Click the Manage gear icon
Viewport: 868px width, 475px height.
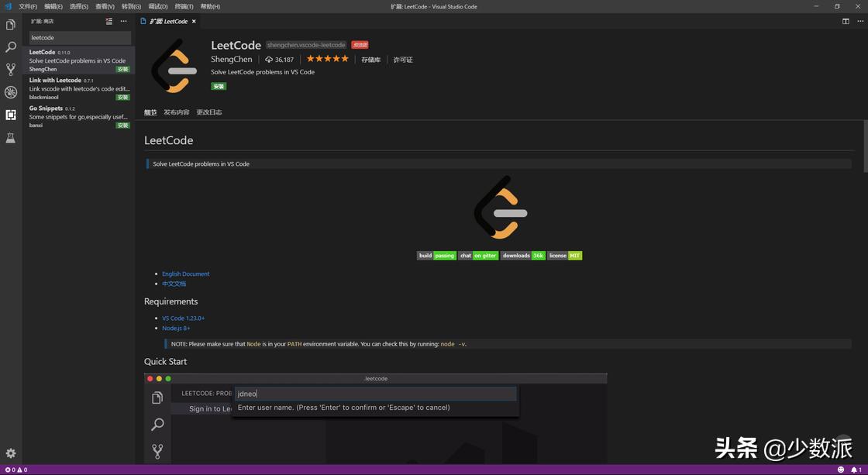[x=11, y=453]
